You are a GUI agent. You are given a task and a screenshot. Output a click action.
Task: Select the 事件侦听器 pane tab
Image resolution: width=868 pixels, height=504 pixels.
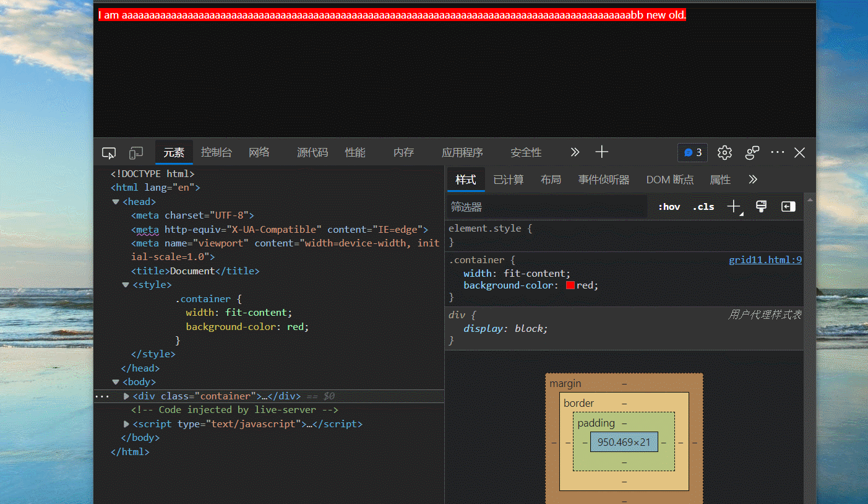[x=604, y=180]
